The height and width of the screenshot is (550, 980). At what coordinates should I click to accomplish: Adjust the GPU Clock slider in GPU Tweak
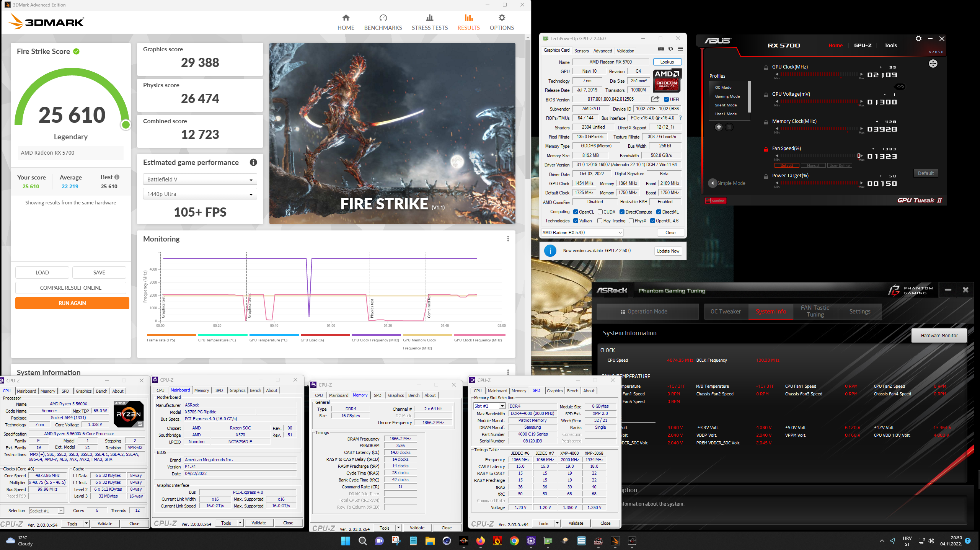click(x=819, y=74)
